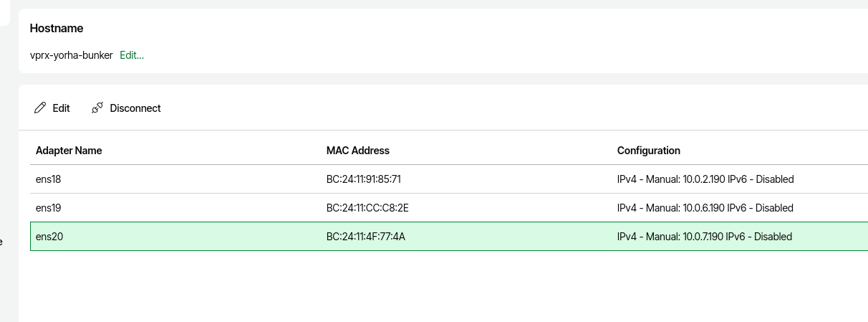Screen dimensions: 868x322
Task: Click MAC address BC:24:11:CC:C8:2E
Action: point(367,208)
